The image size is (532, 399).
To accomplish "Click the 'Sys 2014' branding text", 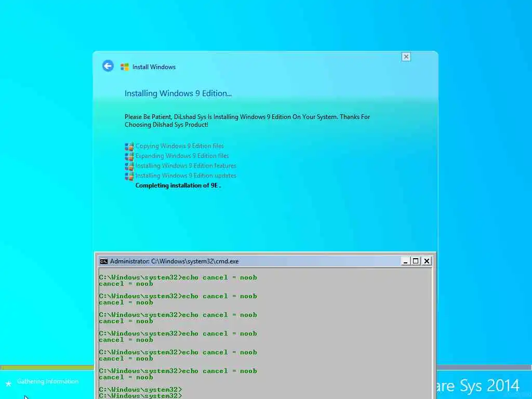I will tap(489, 386).
